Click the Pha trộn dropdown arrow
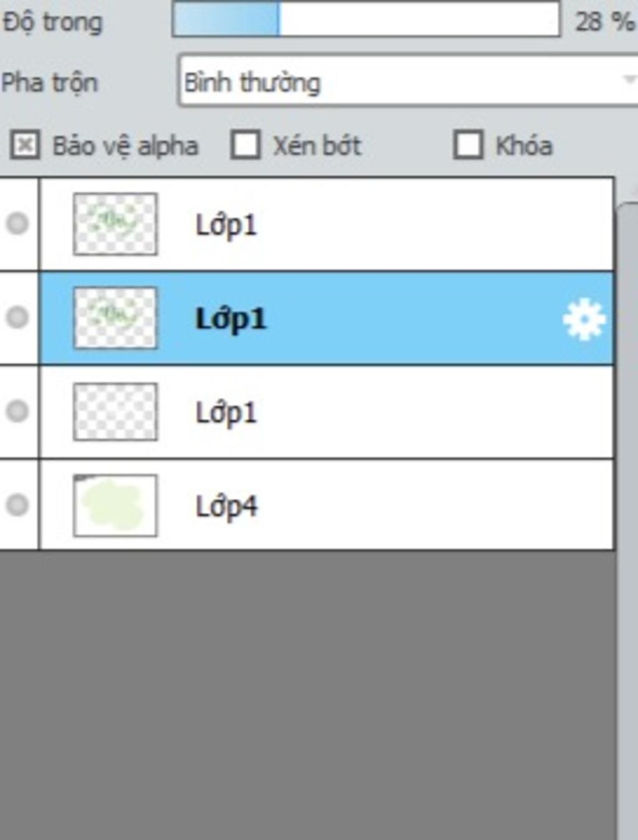Viewport: 638px width, 840px height. pyautogui.click(x=629, y=80)
